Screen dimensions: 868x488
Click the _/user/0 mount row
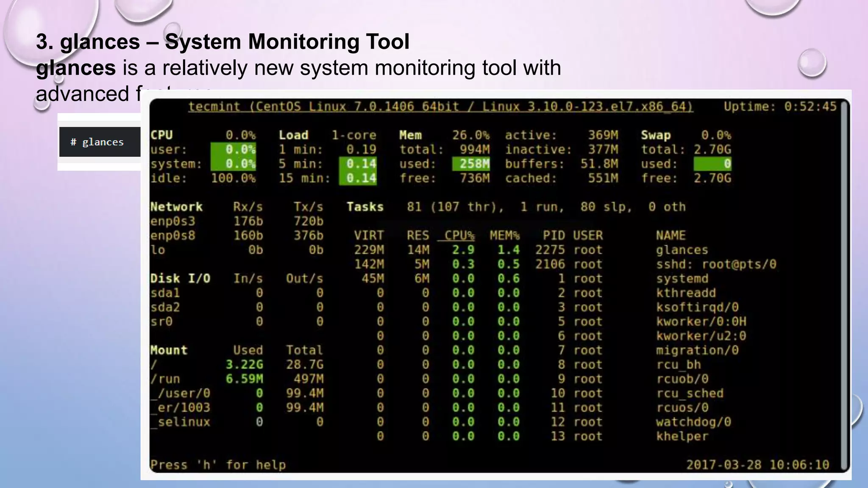pos(237,393)
